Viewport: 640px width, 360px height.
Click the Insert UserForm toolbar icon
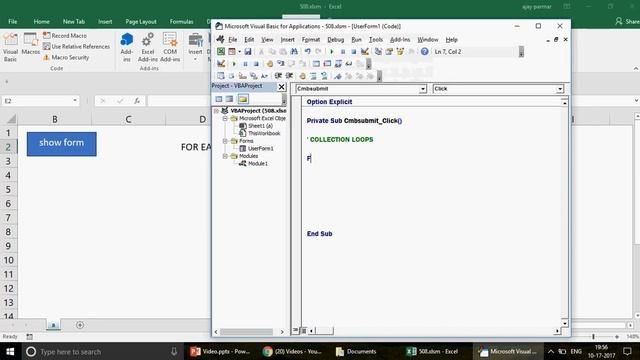[x=232, y=51]
